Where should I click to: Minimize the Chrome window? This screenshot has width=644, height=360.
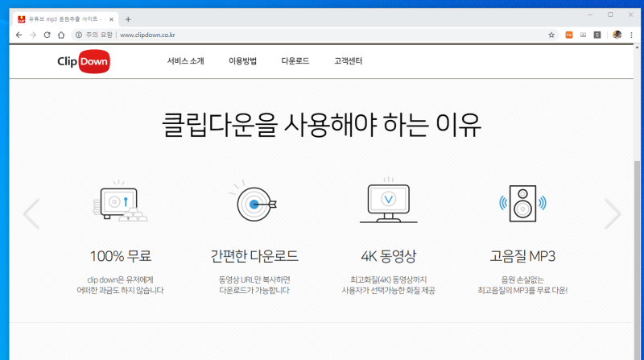point(590,14)
